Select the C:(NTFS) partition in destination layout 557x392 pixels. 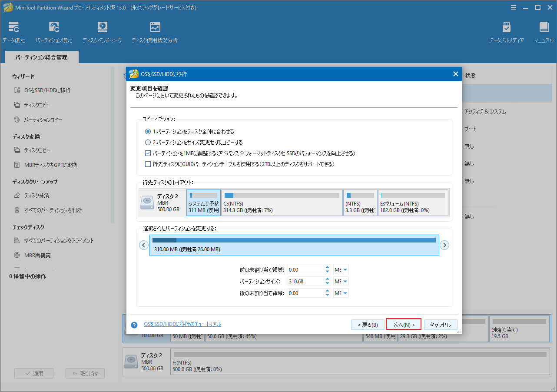pos(282,203)
